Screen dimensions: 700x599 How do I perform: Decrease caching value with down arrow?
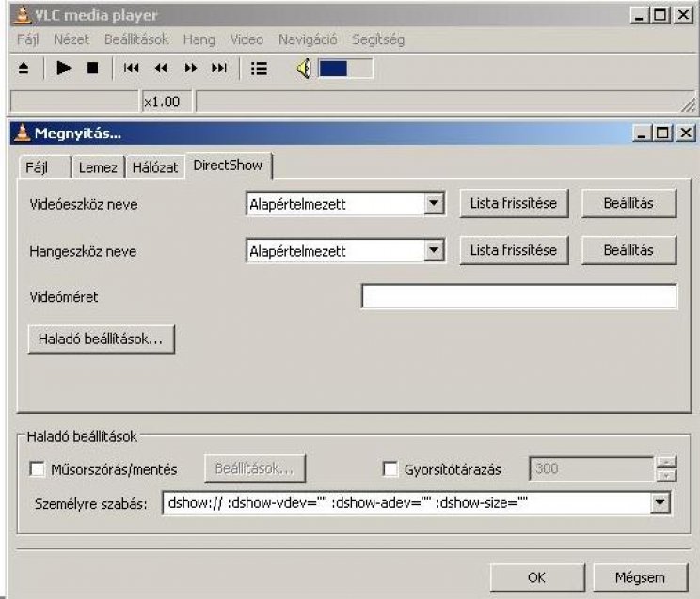click(x=666, y=476)
